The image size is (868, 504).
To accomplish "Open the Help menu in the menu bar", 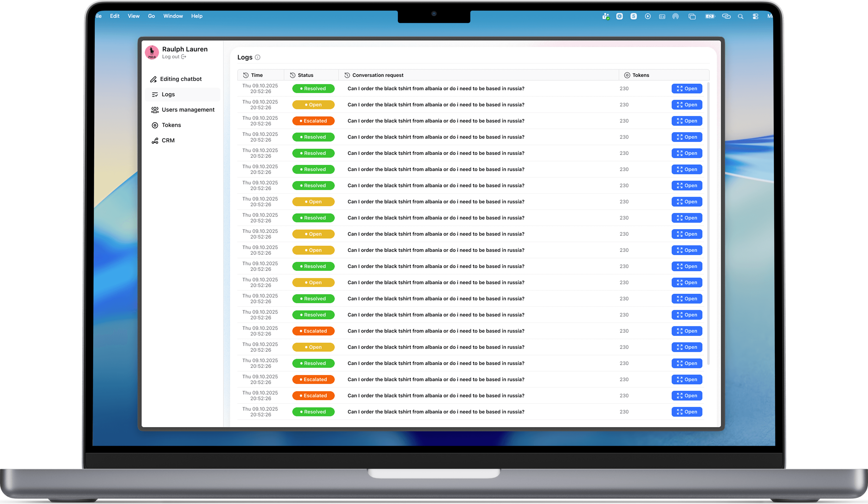I will click(x=197, y=16).
